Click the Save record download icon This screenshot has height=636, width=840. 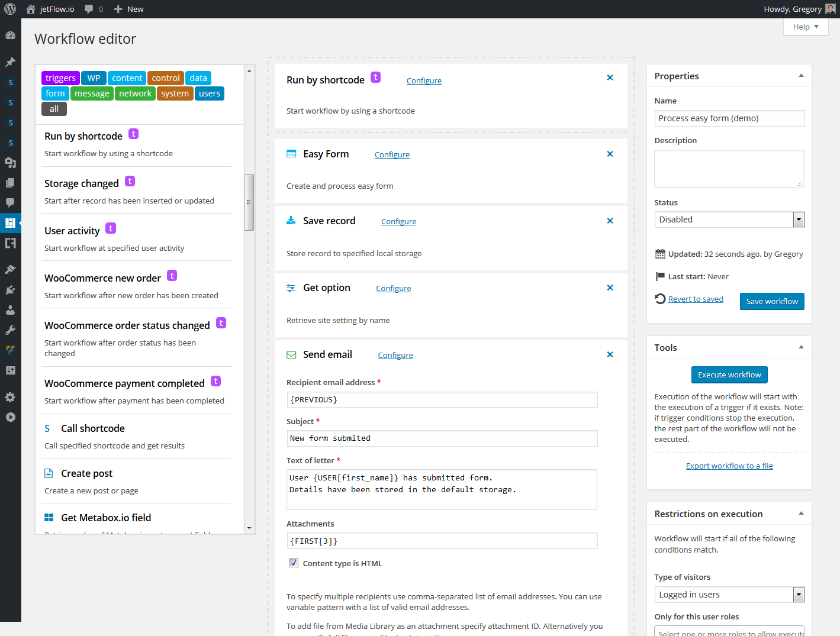click(x=291, y=221)
